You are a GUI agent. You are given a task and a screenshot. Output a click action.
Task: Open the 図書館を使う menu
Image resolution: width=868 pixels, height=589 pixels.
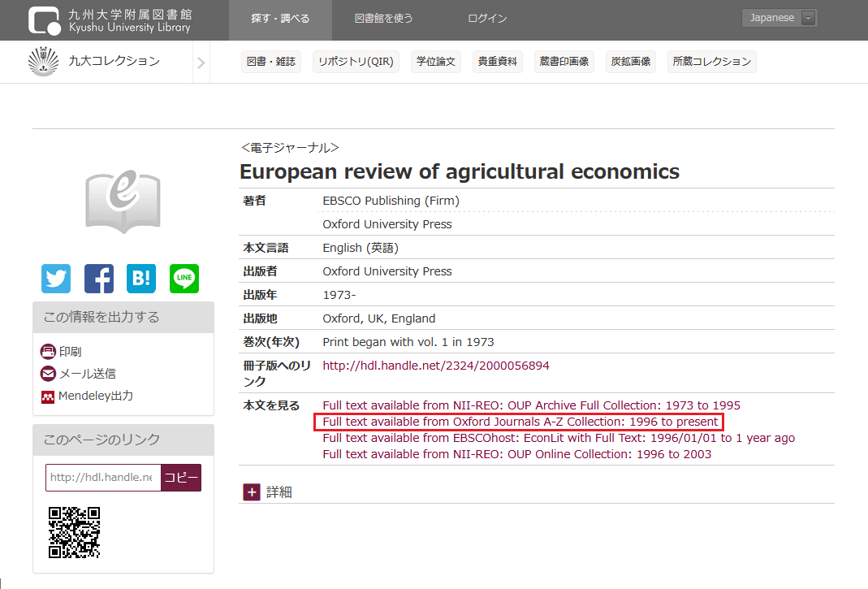[x=383, y=19]
